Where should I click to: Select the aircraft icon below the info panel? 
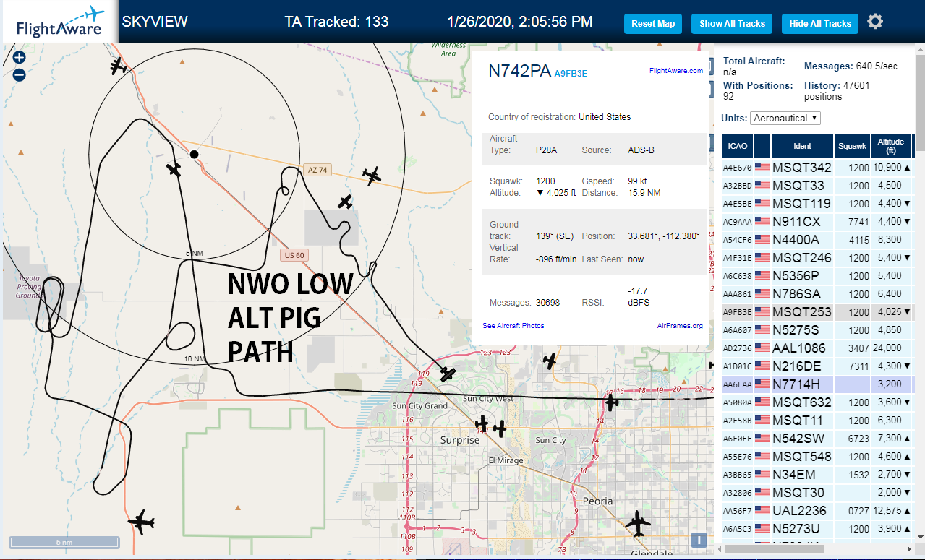click(550, 360)
